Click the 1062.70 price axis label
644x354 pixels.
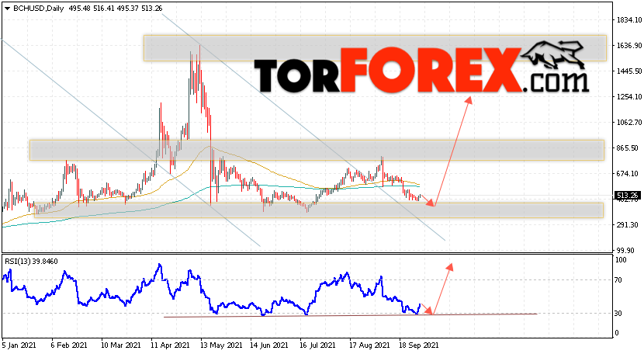point(628,122)
